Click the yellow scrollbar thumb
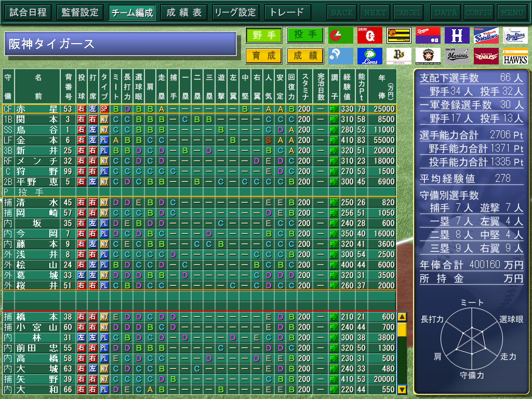 coord(402,329)
